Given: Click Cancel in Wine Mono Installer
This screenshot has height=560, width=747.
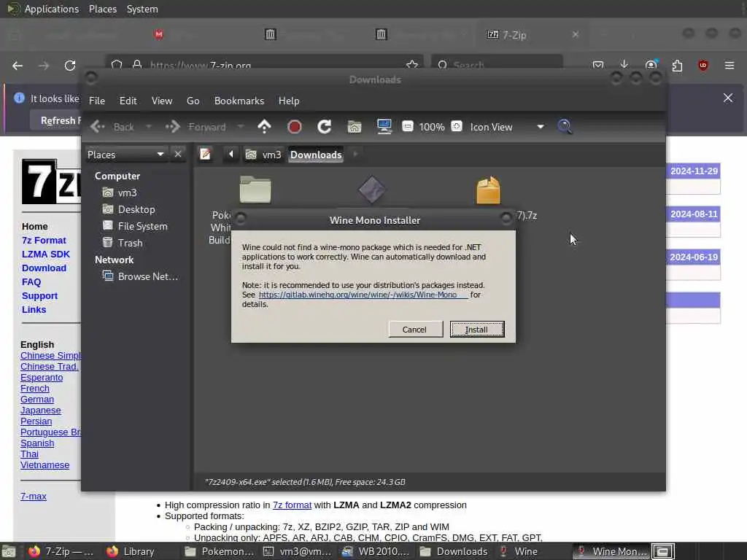Looking at the screenshot, I should (x=415, y=329).
